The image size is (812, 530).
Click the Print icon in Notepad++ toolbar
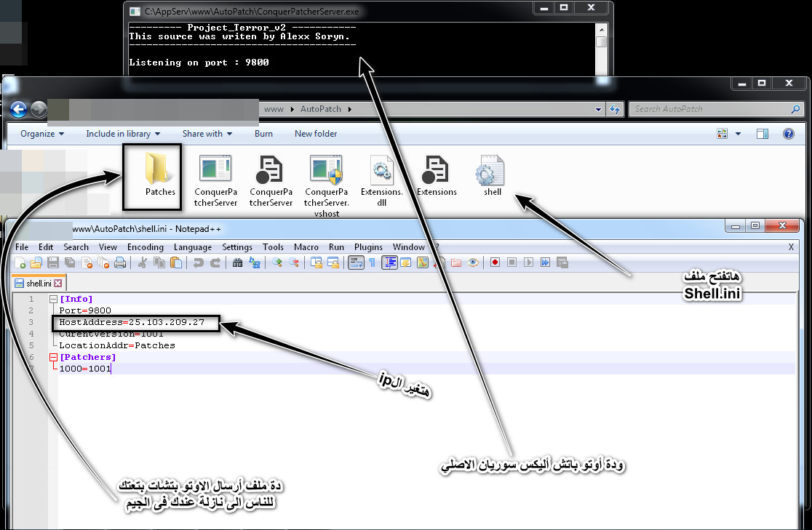pyautogui.click(x=120, y=263)
